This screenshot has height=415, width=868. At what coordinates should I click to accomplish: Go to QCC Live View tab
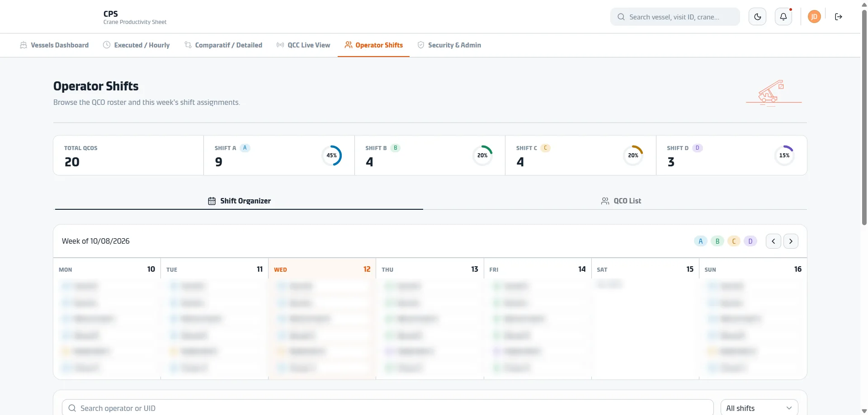coord(303,45)
